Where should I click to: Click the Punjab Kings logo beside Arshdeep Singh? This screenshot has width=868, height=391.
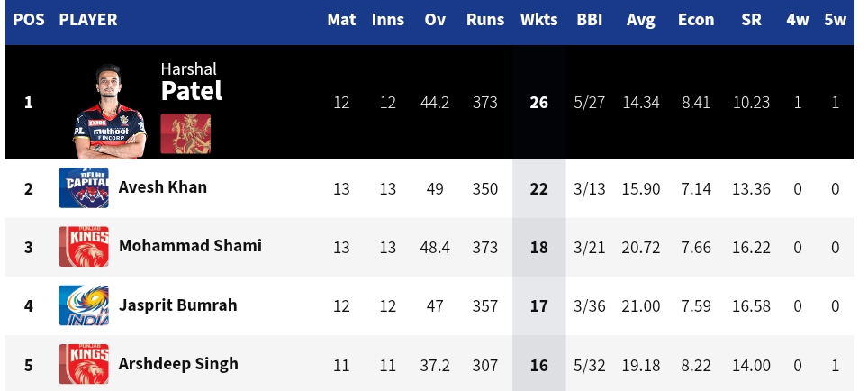pos(84,364)
